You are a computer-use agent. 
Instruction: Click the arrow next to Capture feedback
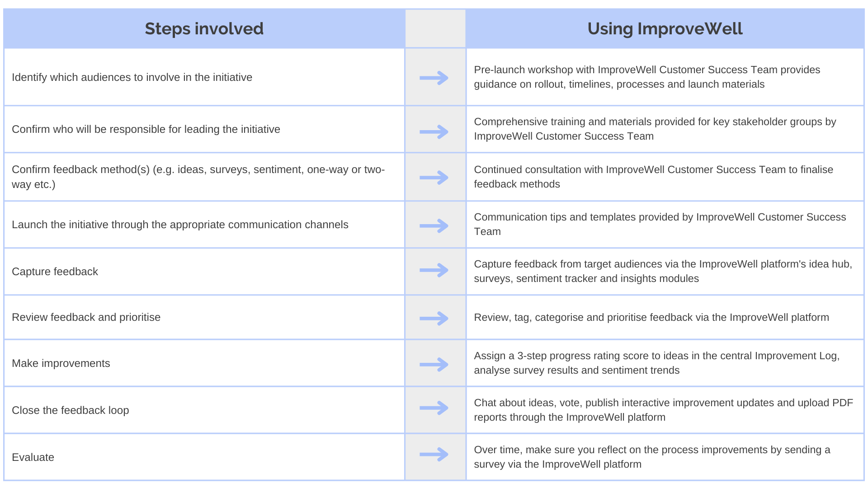pyautogui.click(x=434, y=270)
